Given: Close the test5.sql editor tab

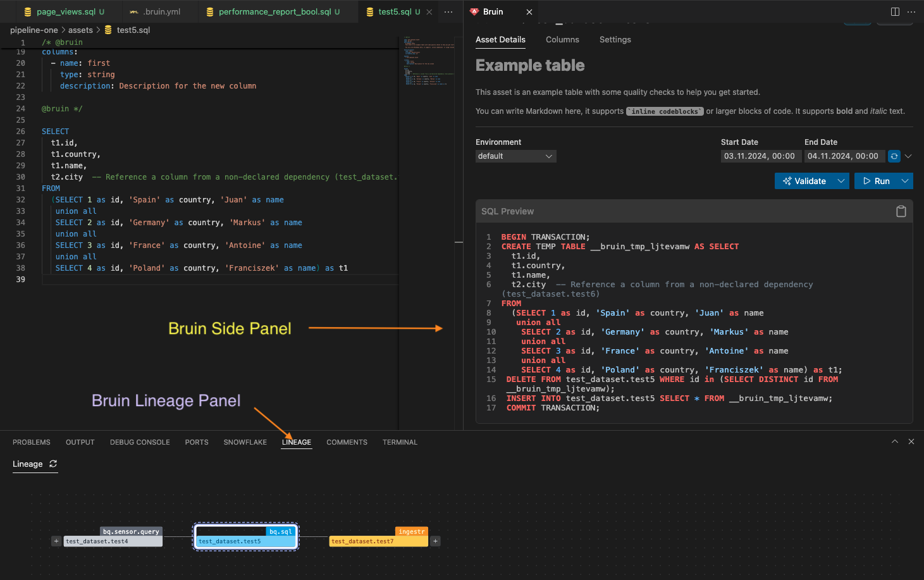Looking at the screenshot, I should pyautogui.click(x=429, y=12).
